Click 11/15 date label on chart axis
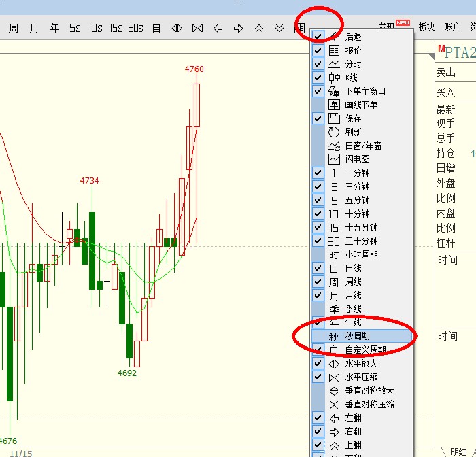This screenshot has width=476, height=457. [20, 454]
